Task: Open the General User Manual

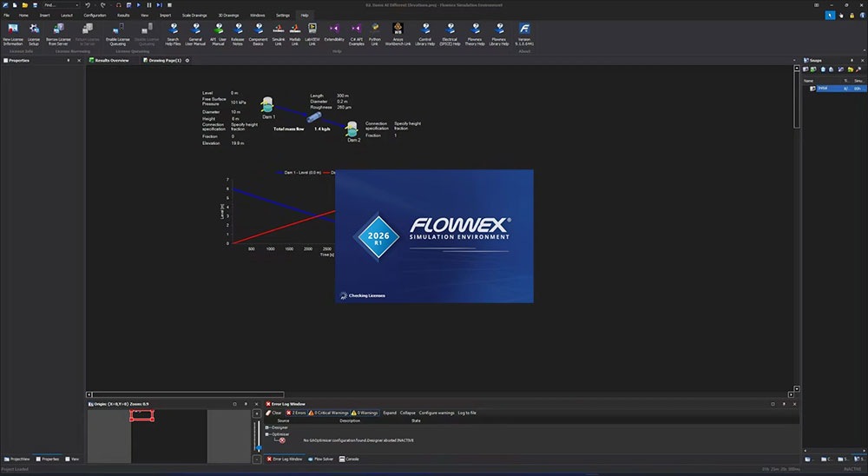Action: [x=195, y=35]
